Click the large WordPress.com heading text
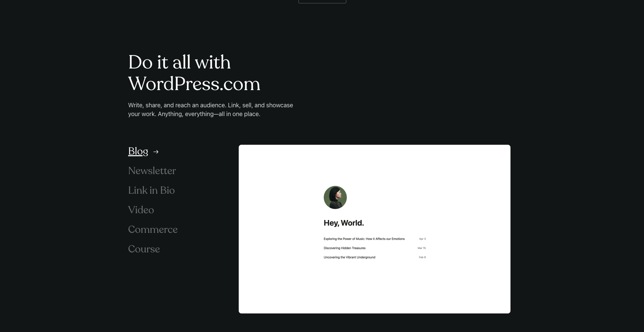The height and width of the screenshot is (332, 644). (x=194, y=84)
